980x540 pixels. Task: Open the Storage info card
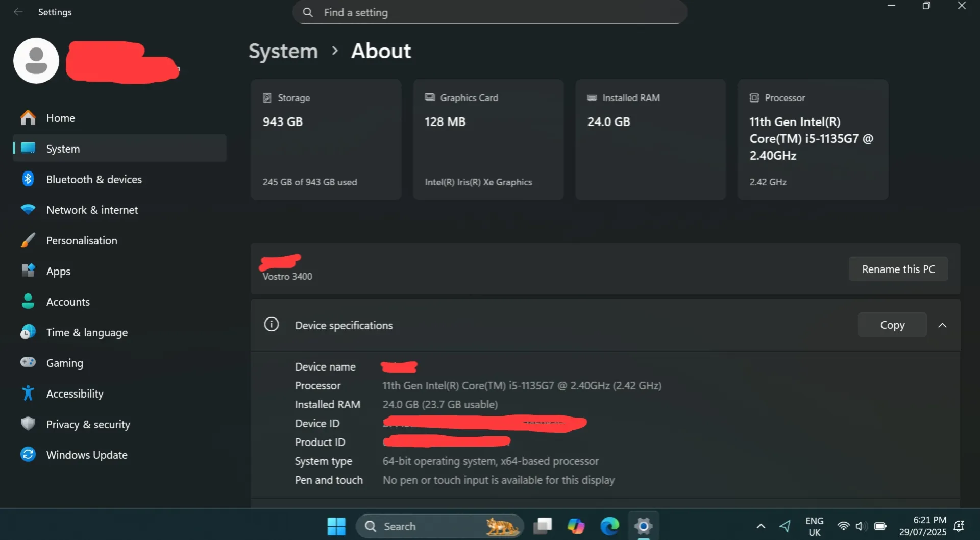pos(326,139)
